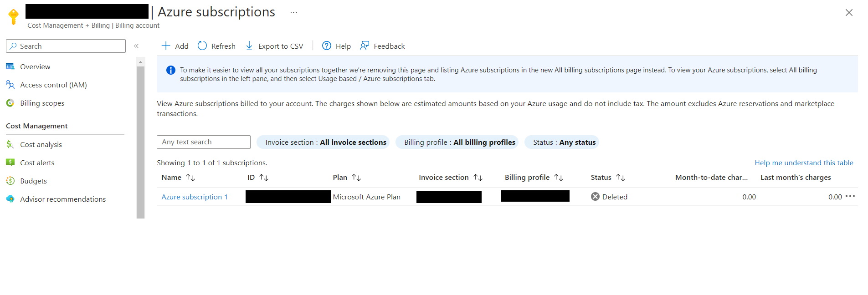Click the Deleted status text
Viewport: 868px width, 295px height.
click(x=615, y=197)
